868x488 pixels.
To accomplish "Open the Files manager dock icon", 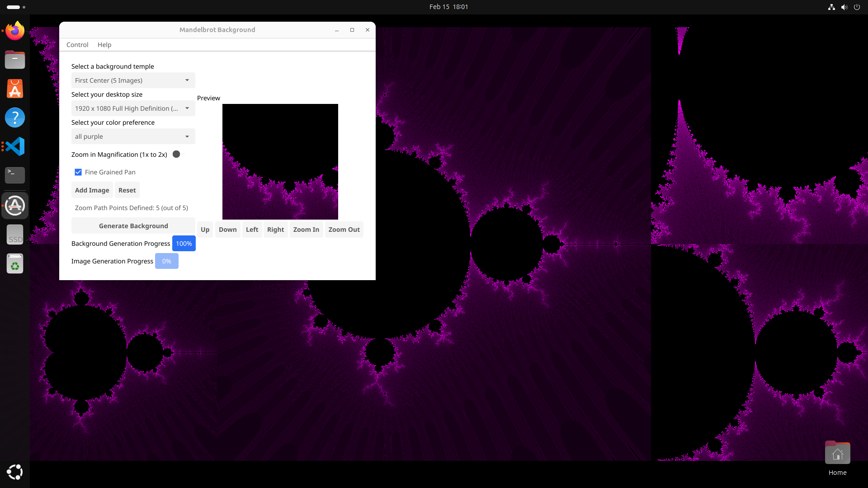I will point(15,60).
